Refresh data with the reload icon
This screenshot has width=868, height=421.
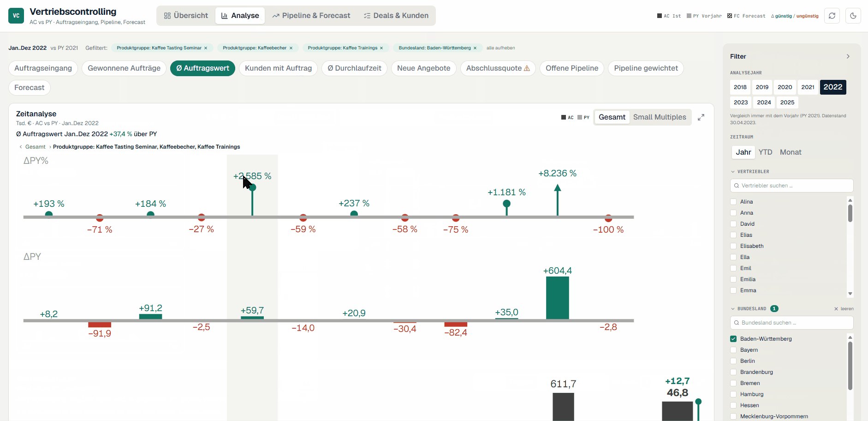832,16
